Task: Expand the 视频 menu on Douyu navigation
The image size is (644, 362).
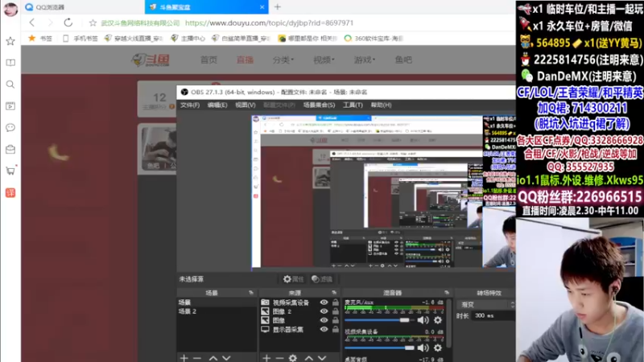Action: point(324,60)
